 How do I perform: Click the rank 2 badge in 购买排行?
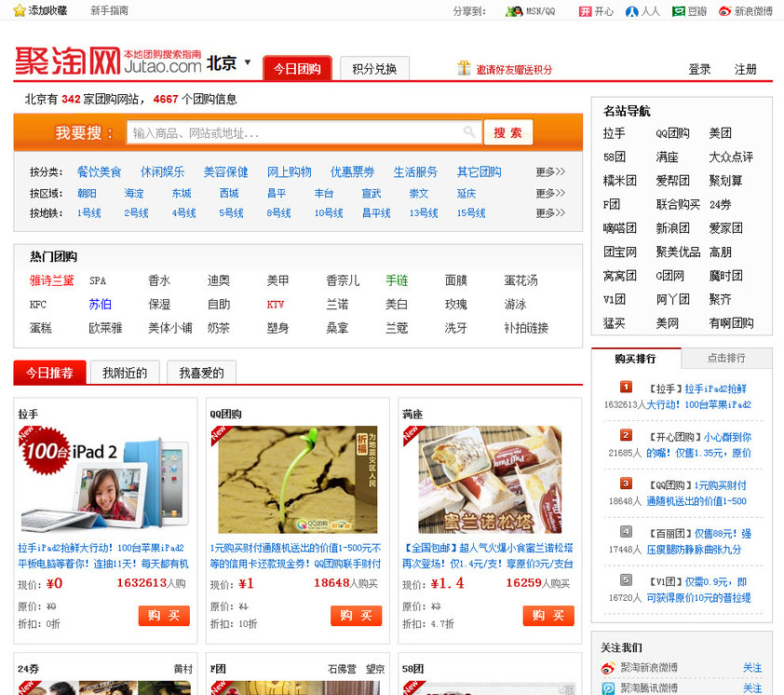(626, 435)
